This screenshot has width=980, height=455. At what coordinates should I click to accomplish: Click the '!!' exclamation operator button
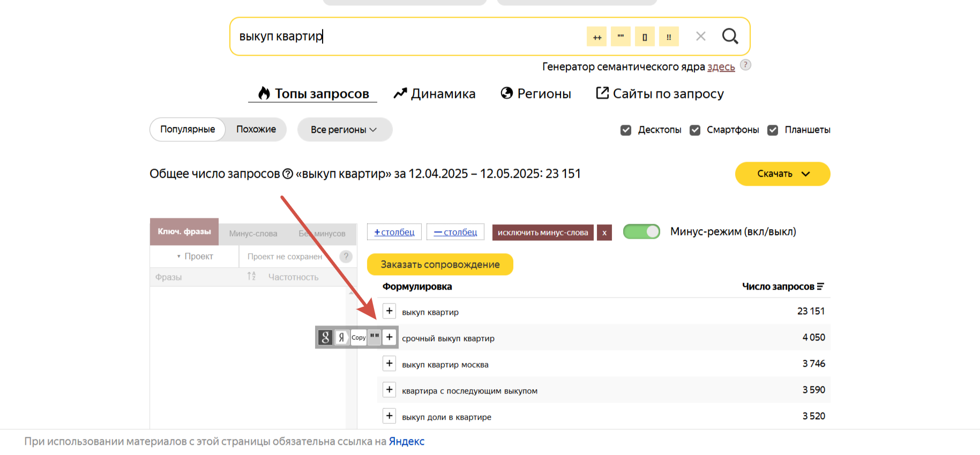pos(669,37)
